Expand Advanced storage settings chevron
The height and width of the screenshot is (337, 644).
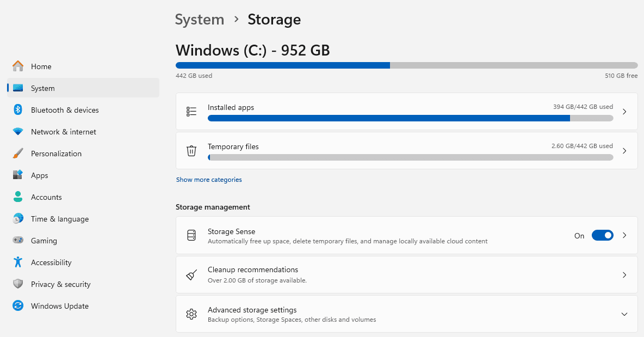coord(624,314)
